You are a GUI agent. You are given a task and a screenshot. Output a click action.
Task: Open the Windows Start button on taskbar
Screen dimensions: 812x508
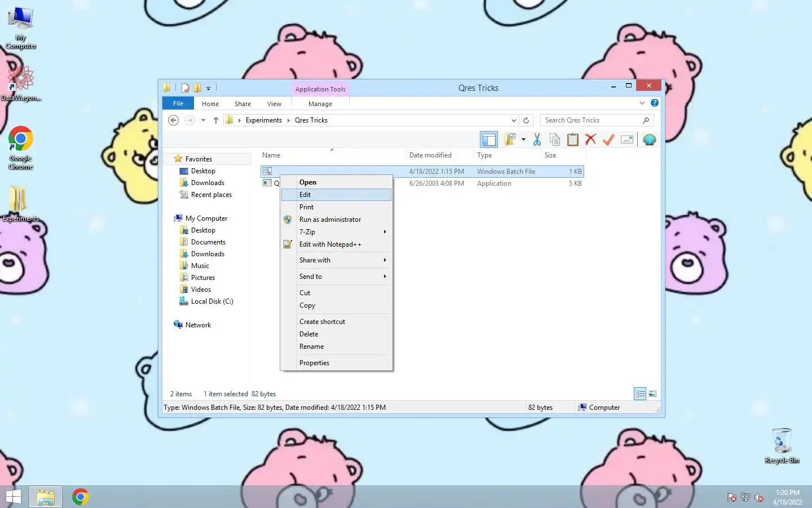click(13, 497)
